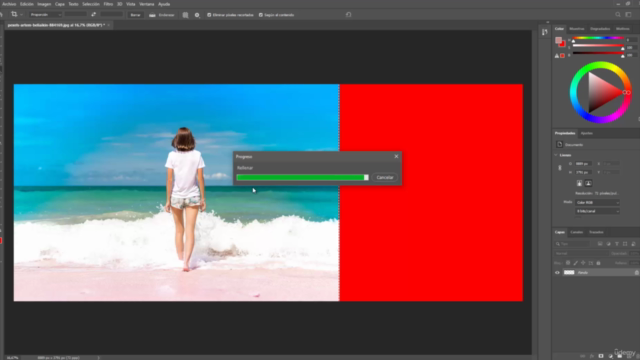This screenshot has height=360, width=640.
Task: Click Cancelar in the Progreso dialog
Action: 385,178
